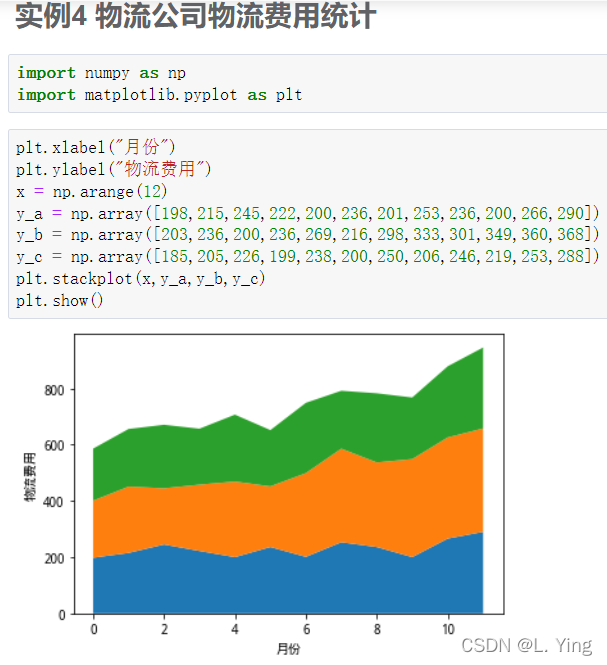Click the y-axis tick label 200

(x=54, y=559)
